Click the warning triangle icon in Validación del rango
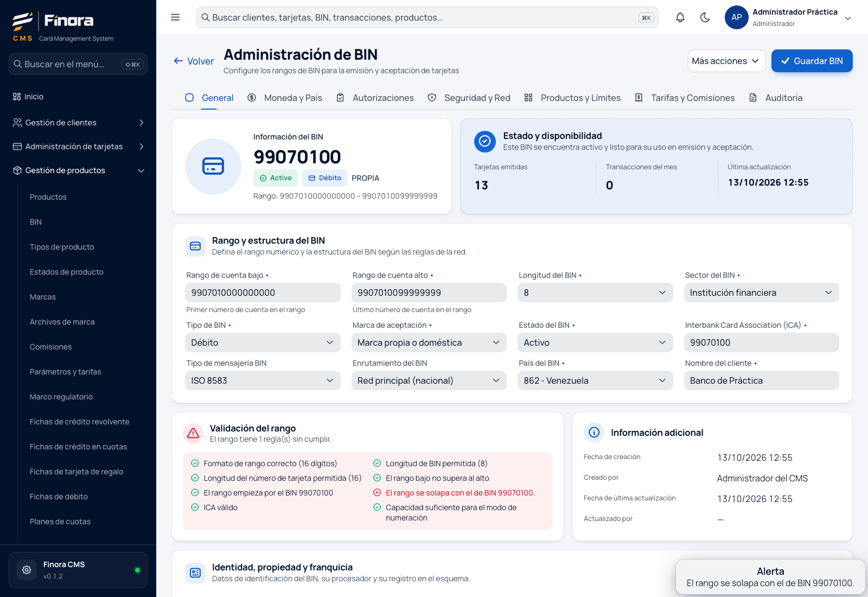This screenshot has width=868, height=597. click(193, 433)
